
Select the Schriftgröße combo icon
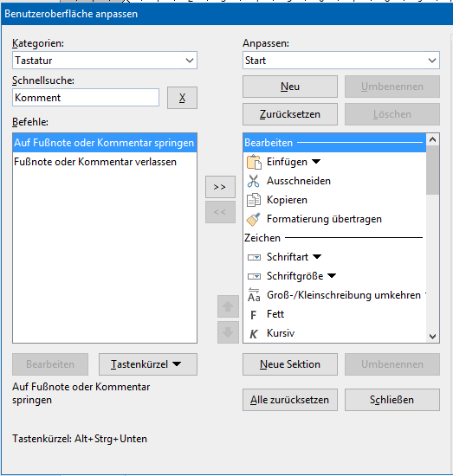pyautogui.click(x=254, y=276)
